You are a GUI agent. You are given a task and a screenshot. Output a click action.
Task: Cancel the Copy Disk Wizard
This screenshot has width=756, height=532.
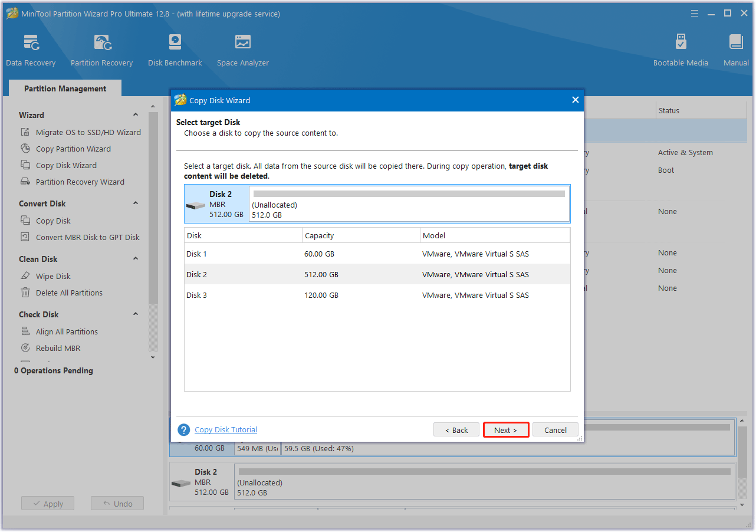click(x=556, y=430)
